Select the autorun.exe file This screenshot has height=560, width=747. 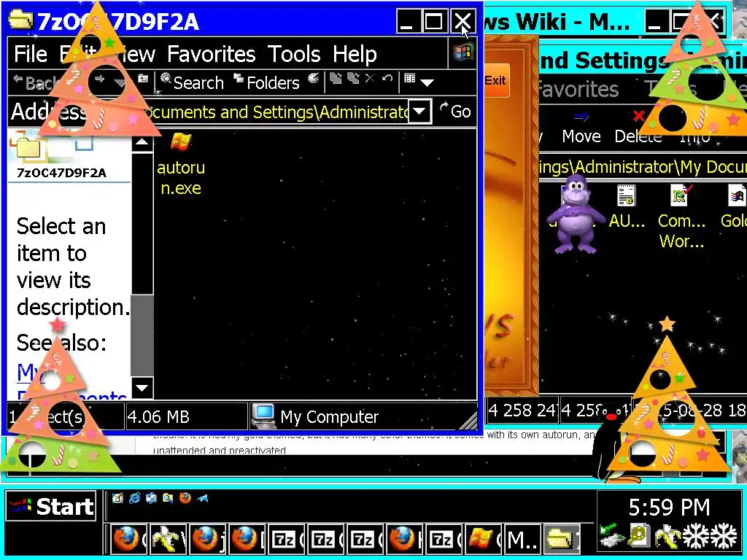(x=181, y=164)
